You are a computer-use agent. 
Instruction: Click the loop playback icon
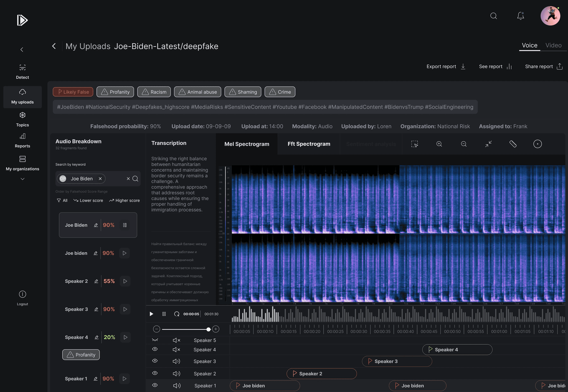coord(177,314)
